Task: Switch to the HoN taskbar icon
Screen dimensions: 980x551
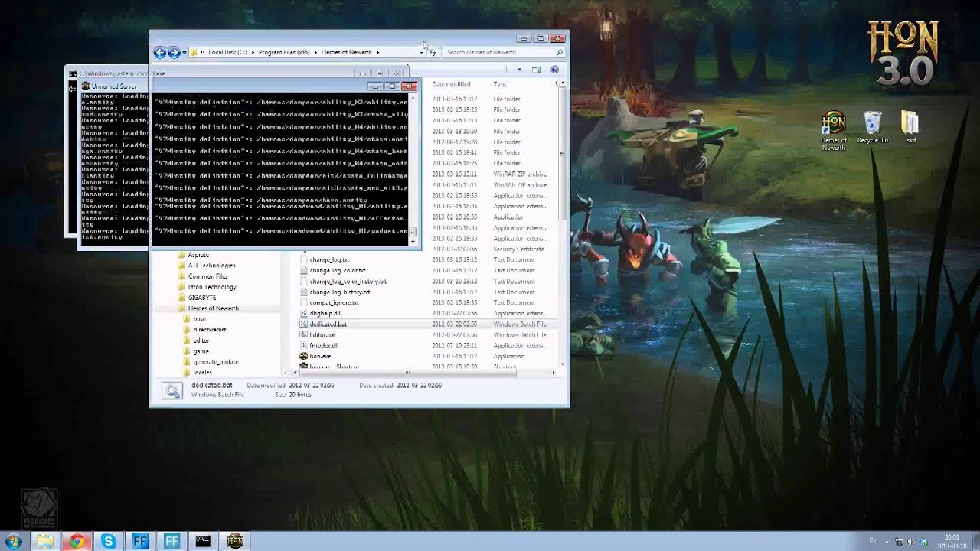Action: pyautogui.click(x=234, y=541)
